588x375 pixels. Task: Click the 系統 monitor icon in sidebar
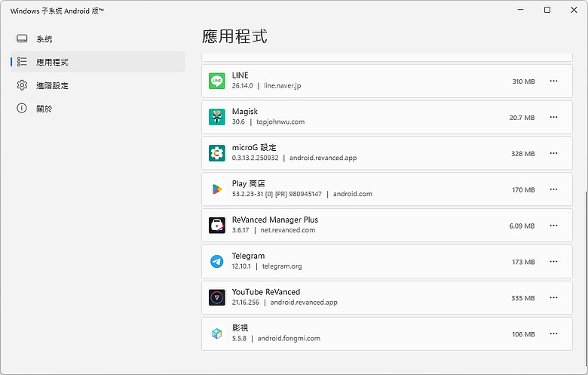point(22,38)
